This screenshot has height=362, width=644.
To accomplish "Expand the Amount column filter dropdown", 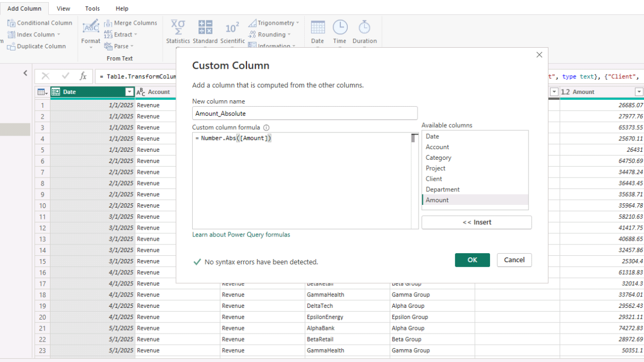I will pyautogui.click(x=639, y=92).
